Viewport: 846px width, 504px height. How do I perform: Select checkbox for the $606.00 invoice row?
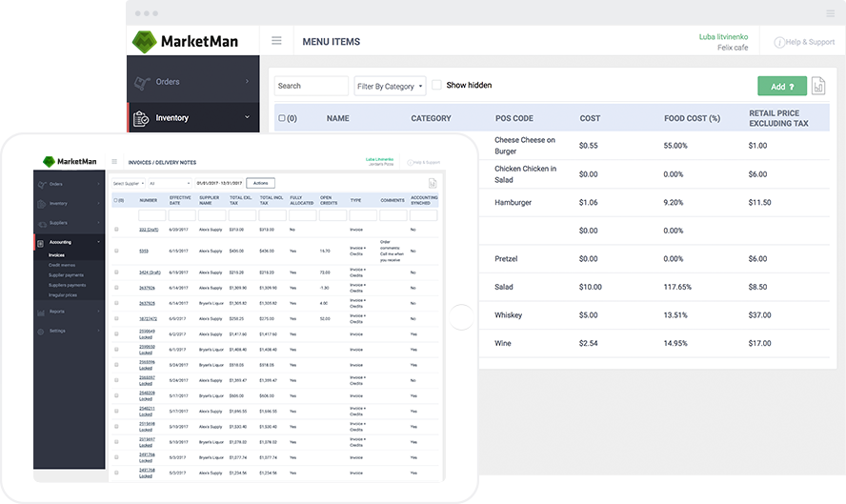(x=116, y=395)
